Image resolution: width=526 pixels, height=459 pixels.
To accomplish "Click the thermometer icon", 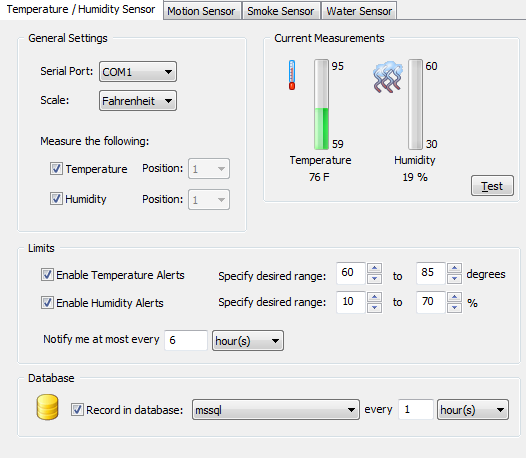I will 292,75.
